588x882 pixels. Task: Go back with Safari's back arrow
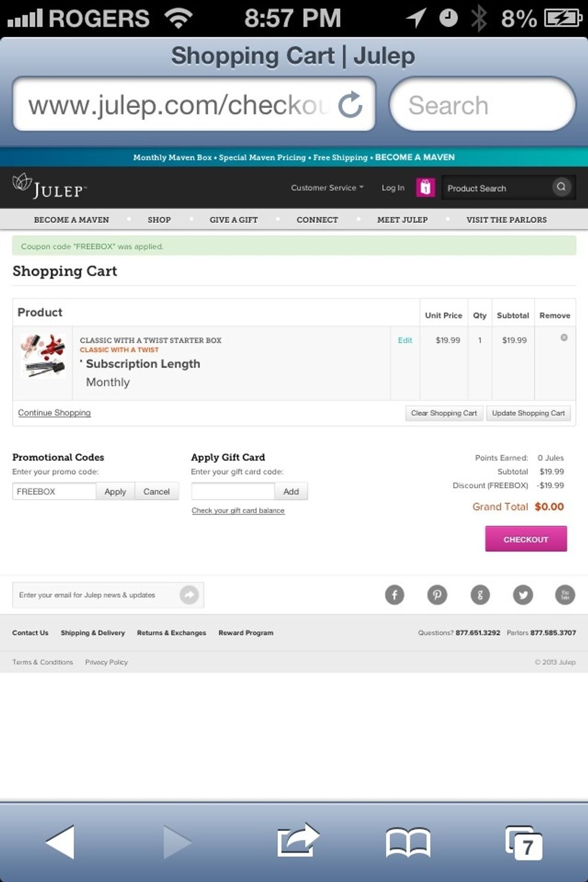point(60,842)
